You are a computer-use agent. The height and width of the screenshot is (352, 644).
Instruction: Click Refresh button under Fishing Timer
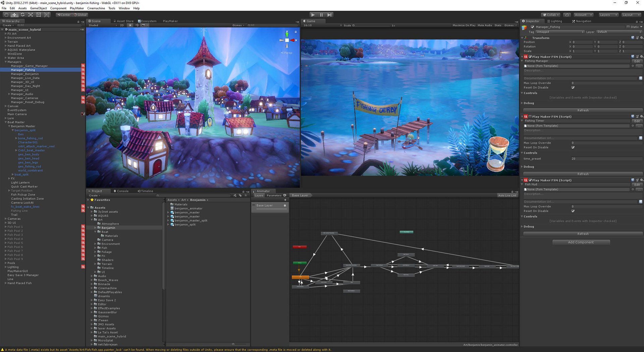pos(583,174)
